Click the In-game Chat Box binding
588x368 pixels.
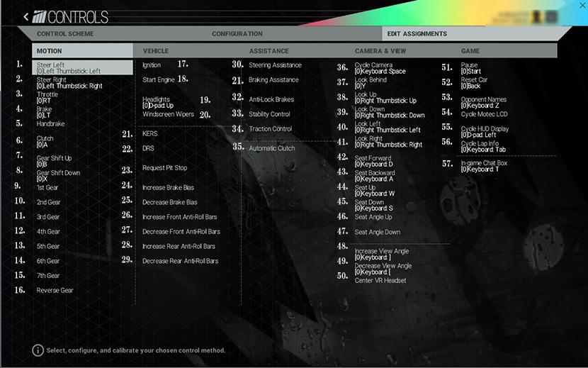(484, 166)
